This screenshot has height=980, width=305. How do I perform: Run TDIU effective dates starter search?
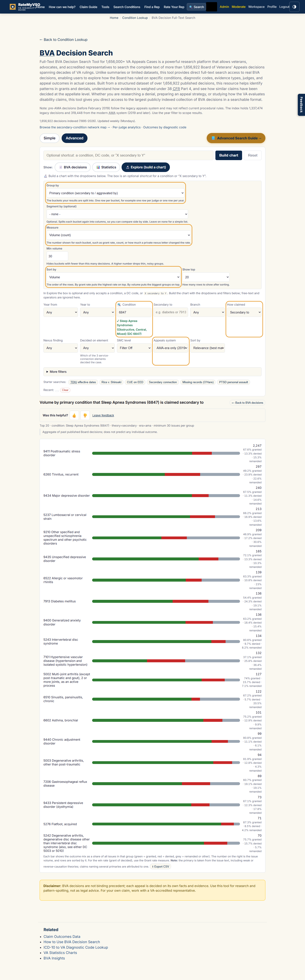[83, 382]
